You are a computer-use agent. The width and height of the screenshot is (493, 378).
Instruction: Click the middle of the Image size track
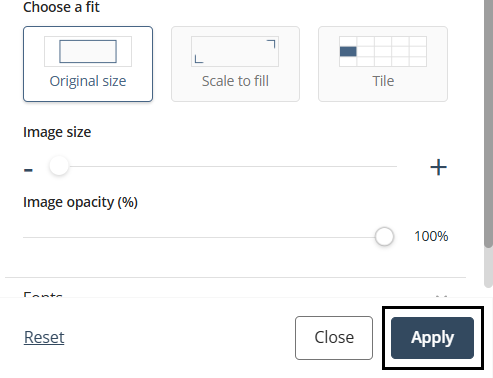coord(223,166)
